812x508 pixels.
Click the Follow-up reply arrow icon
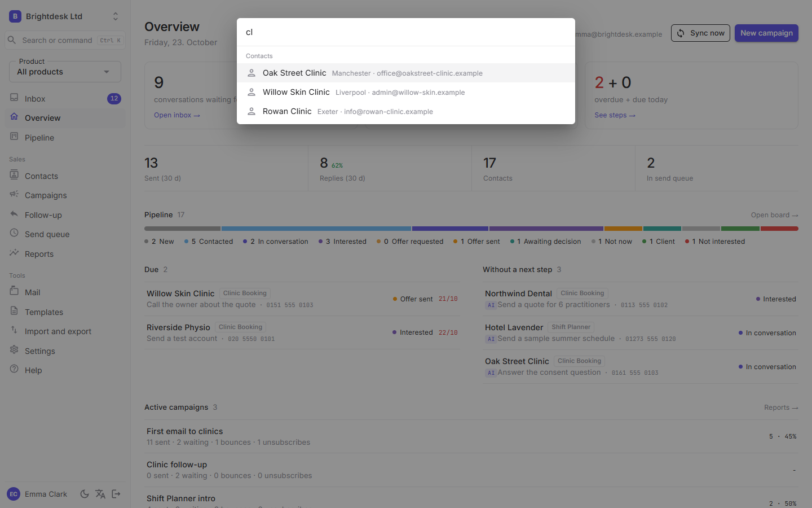(14, 214)
